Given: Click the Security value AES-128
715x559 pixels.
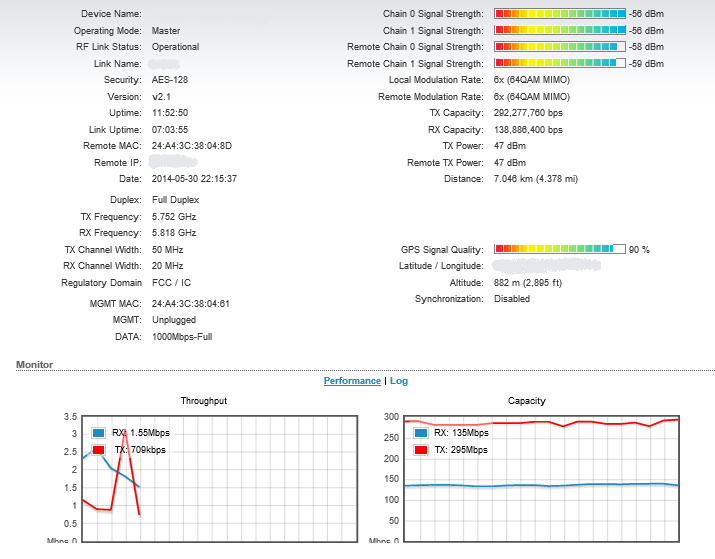Looking at the screenshot, I should 170,80.
